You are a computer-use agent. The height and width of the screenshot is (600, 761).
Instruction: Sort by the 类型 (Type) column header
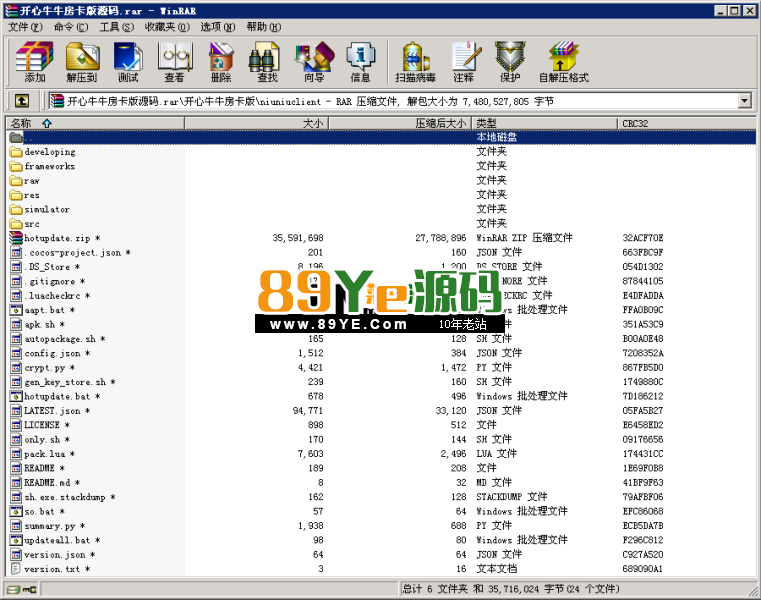(545, 123)
